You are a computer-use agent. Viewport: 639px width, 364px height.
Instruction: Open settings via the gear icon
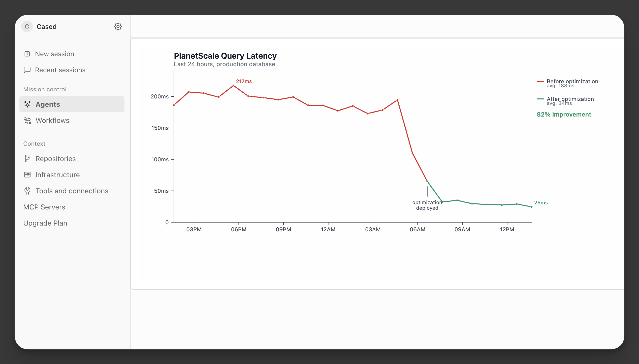click(x=118, y=26)
